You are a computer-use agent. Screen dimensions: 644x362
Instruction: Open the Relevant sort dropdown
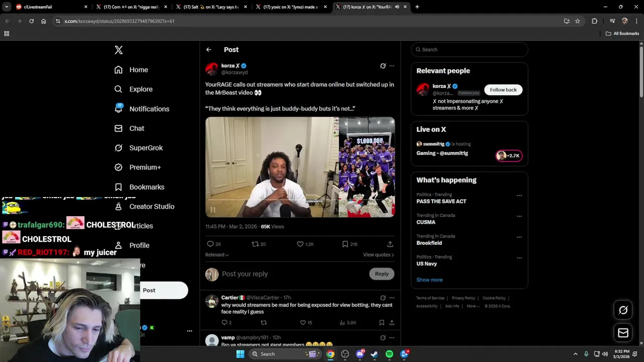click(x=217, y=255)
